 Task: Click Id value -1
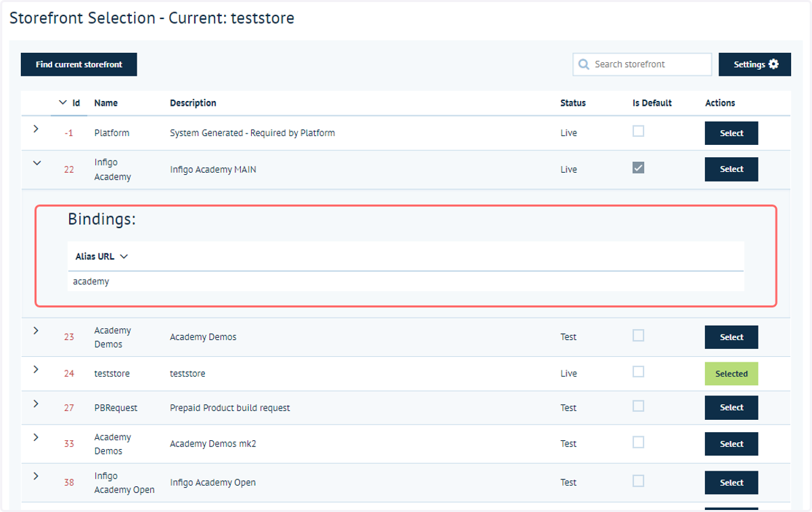coord(69,133)
